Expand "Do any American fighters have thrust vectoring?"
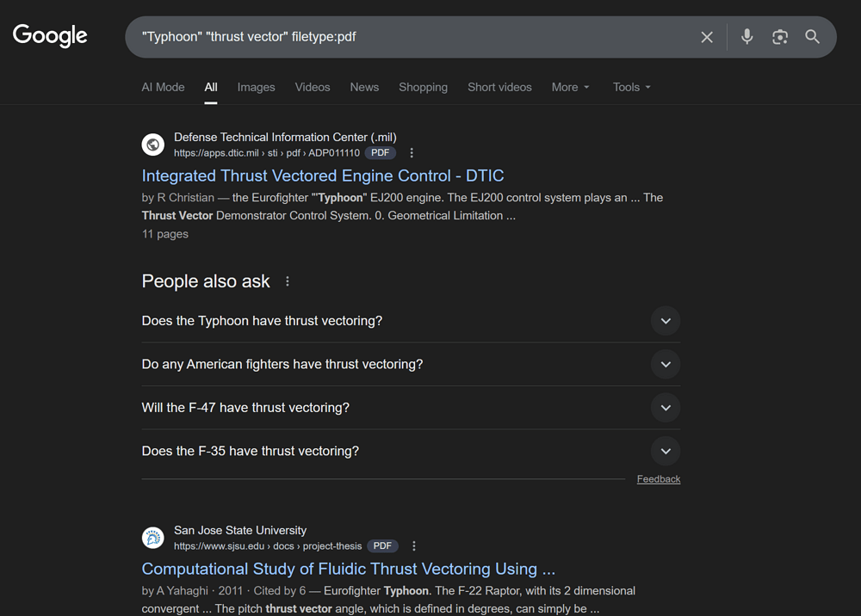 665,364
